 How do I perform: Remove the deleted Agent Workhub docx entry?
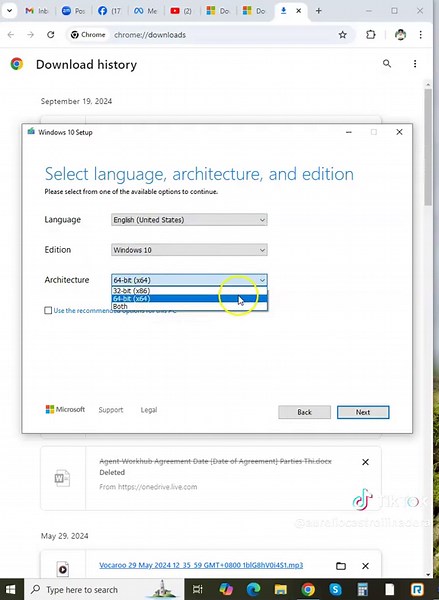(366, 462)
